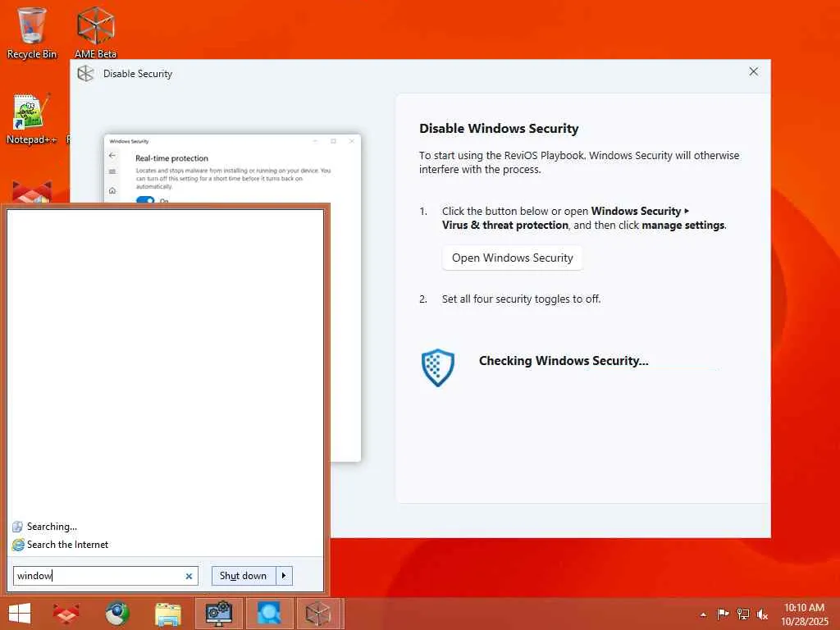Open the magnifier search taskbar app
Viewport: 840px width, 630px height.
(269, 614)
